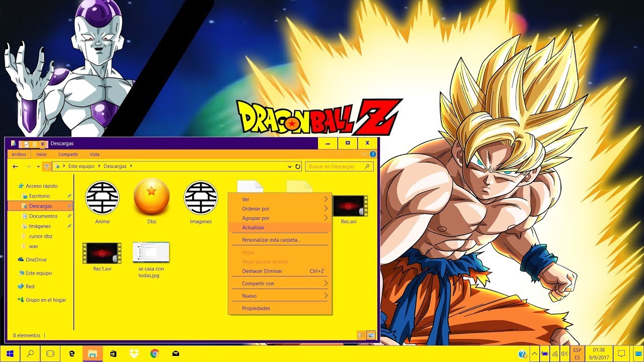Switch to the Inicio ribbon tab
The width and height of the screenshot is (644, 362).
(x=41, y=154)
